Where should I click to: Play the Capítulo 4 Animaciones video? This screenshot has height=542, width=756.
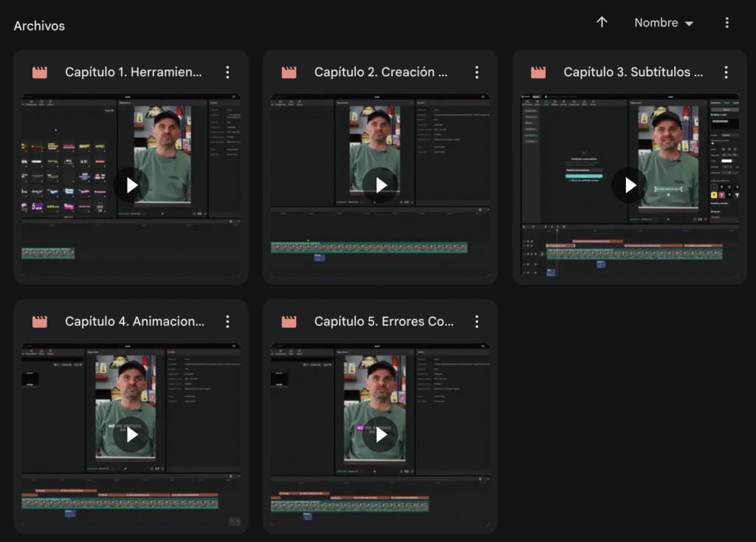click(131, 435)
